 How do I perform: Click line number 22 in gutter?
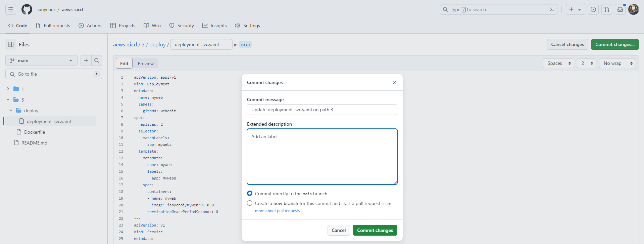pyautogui.click(x=121, y=218)
